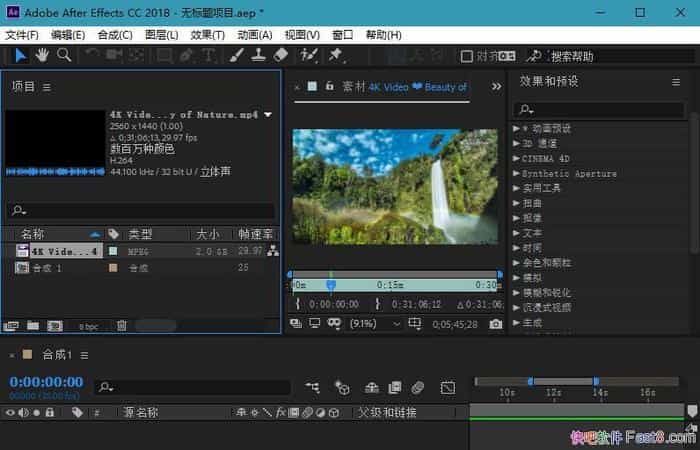Screen dimensions: 700x450
Task: Toggle the 对齐 snapping checkbox
Action: tap(467, 56)
